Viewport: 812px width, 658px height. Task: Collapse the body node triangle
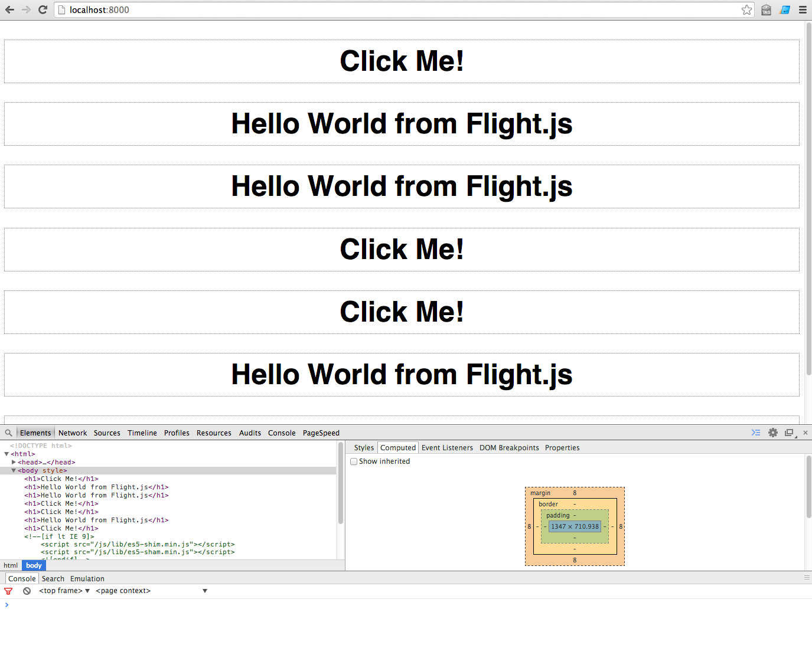[x=14, y=470]
